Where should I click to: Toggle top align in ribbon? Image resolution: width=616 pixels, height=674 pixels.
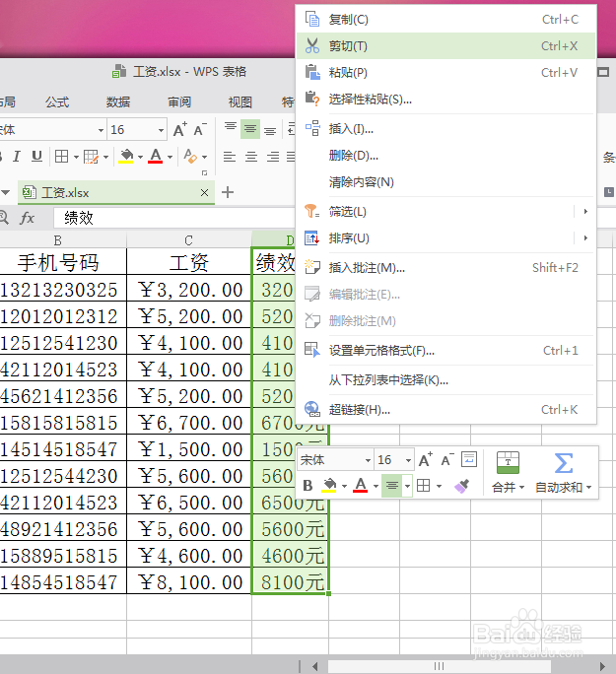[231, 126]
